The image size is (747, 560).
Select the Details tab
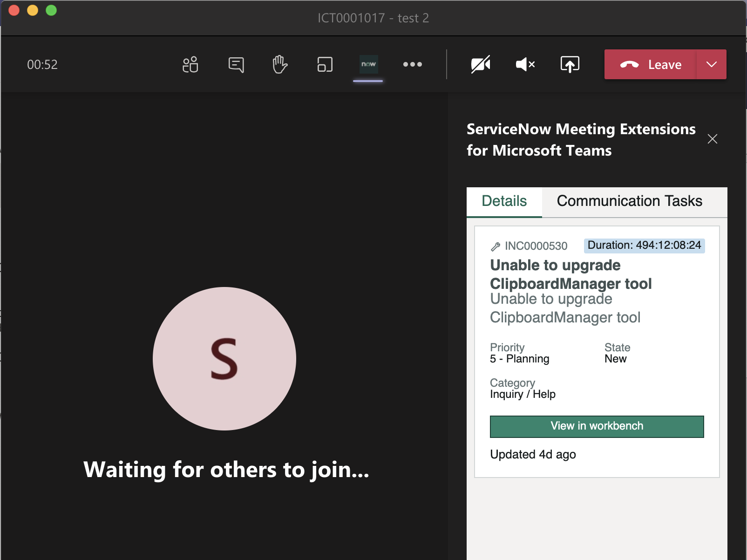click(x=503, y=201)
